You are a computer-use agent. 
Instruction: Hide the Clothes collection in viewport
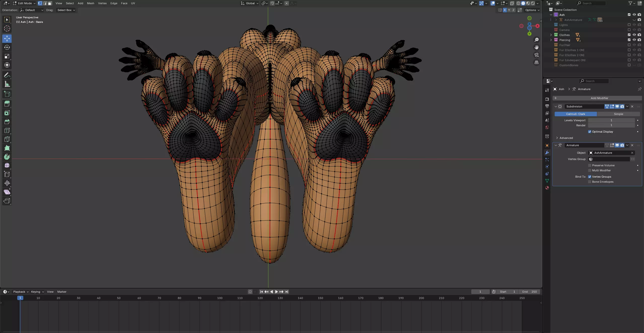pyautogui.click(x=634, y=35)
